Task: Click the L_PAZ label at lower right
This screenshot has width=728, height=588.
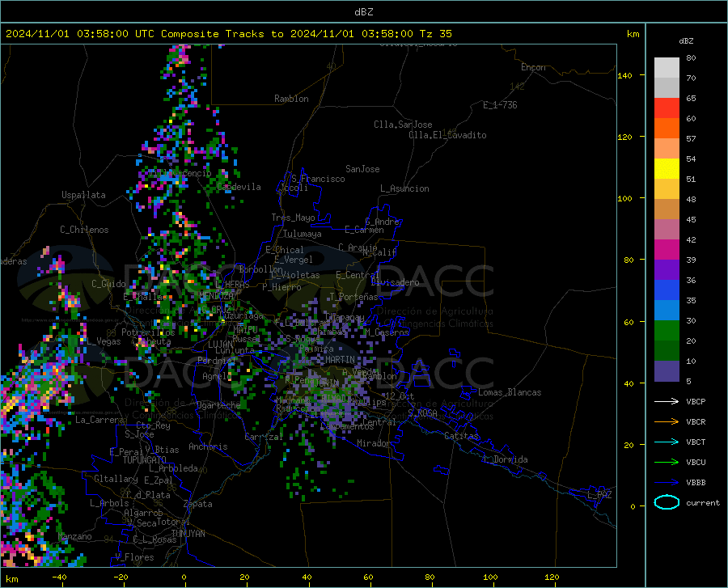Action: (599, 495)
